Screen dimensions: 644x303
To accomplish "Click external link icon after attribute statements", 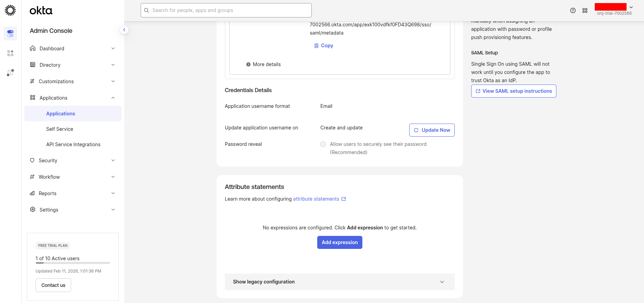I will click(344, 199).
